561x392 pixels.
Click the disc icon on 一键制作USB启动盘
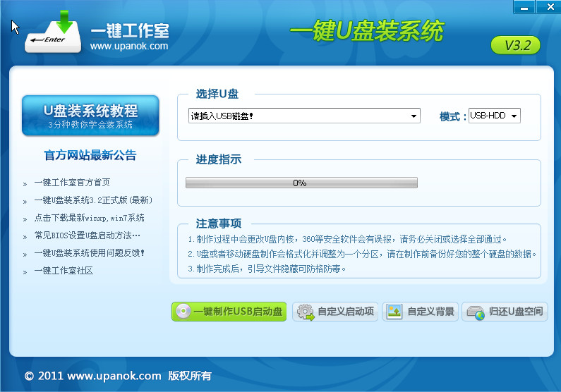tap(183, 311)
